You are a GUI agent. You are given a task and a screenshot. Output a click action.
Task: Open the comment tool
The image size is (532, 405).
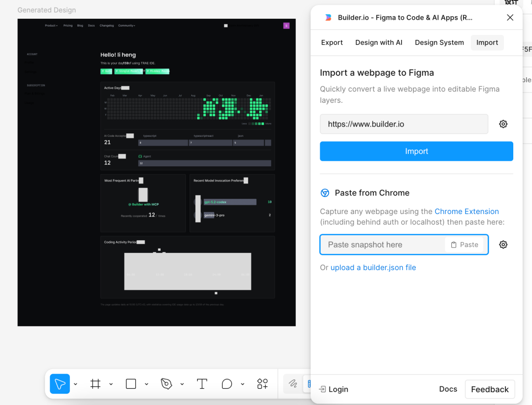tap(227, 383)
